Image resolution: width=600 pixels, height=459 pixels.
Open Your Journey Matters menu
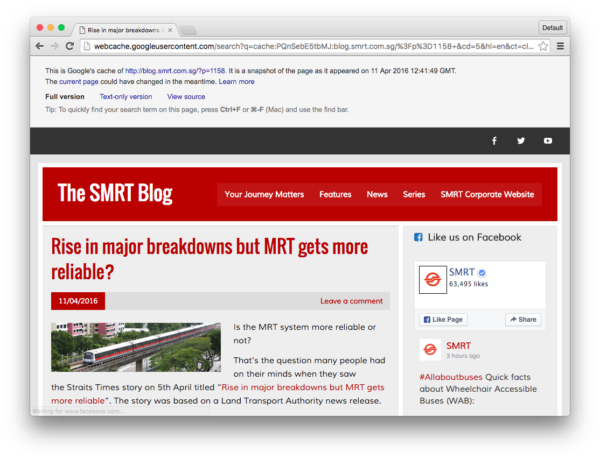[x=264, y=194]
